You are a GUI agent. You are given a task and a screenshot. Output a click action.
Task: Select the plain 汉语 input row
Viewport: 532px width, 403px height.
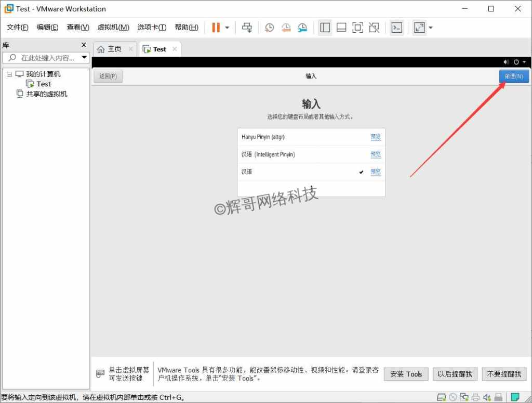click(x=311, y=172)
